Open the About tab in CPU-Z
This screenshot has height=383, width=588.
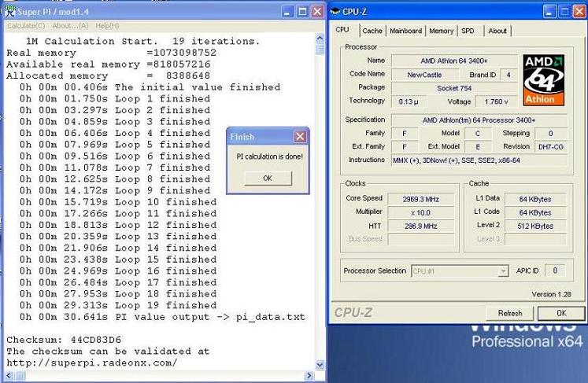coord(497,31)
